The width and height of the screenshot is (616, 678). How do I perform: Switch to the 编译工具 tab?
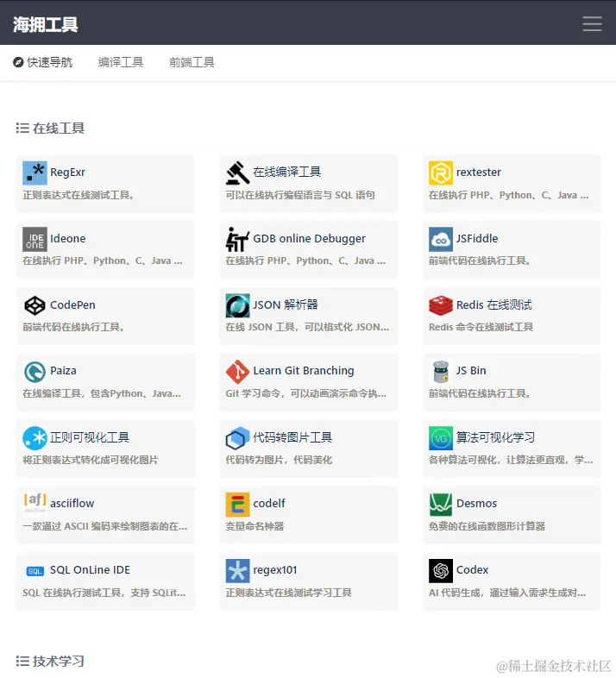pos(121,62)
